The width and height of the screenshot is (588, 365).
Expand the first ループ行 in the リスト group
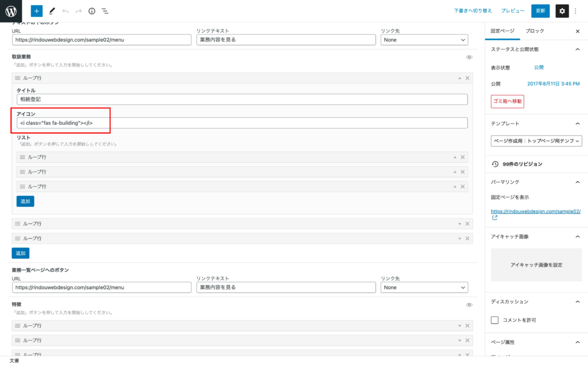455,157
